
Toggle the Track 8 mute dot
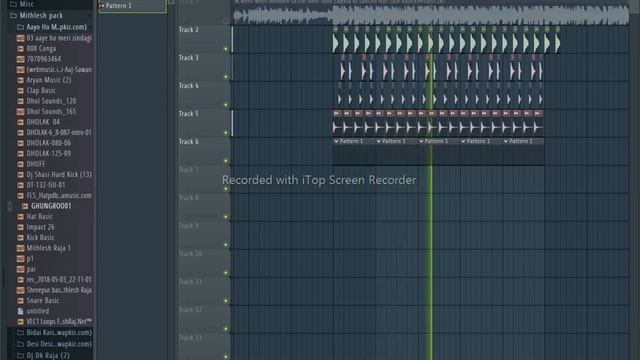pyautogui.click(x=226, y=217)
